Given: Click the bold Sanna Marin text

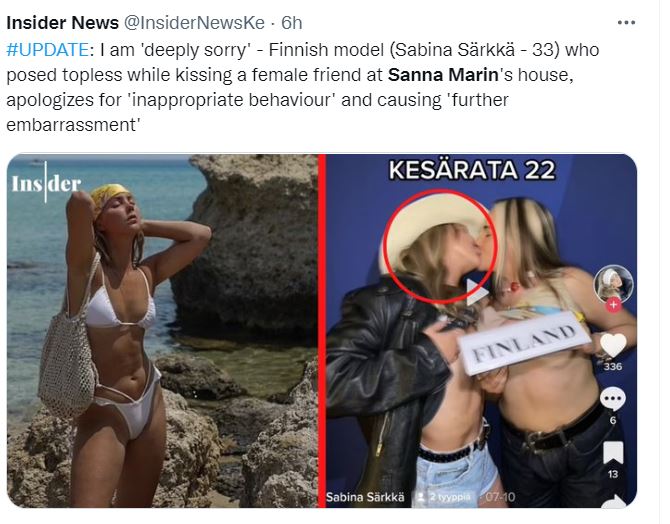Looking at the screenshot, I should [443, 75].
